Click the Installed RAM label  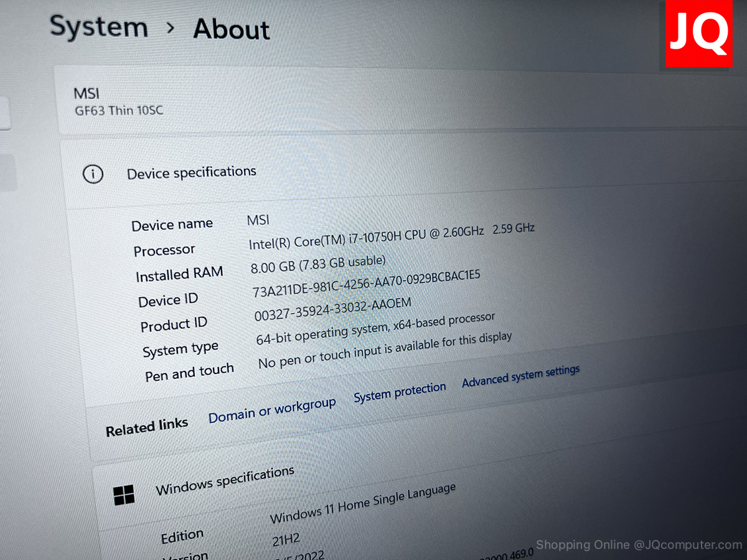[179, 274]
